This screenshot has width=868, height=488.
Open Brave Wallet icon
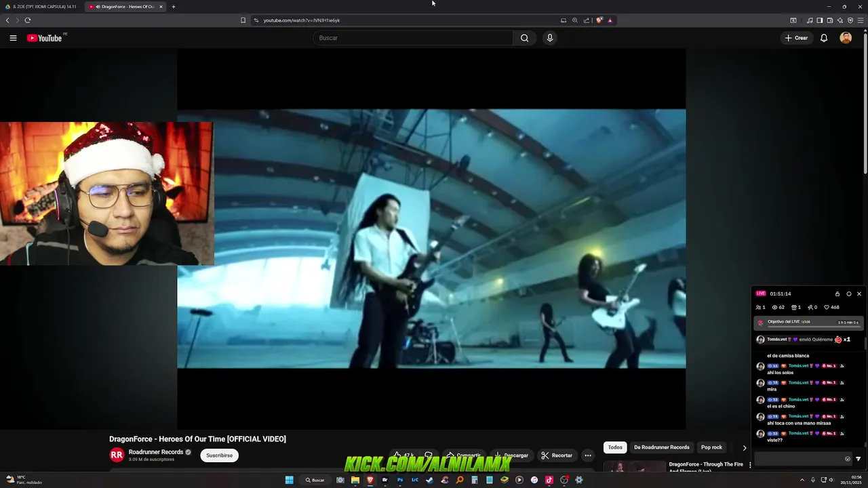point(829,20)
